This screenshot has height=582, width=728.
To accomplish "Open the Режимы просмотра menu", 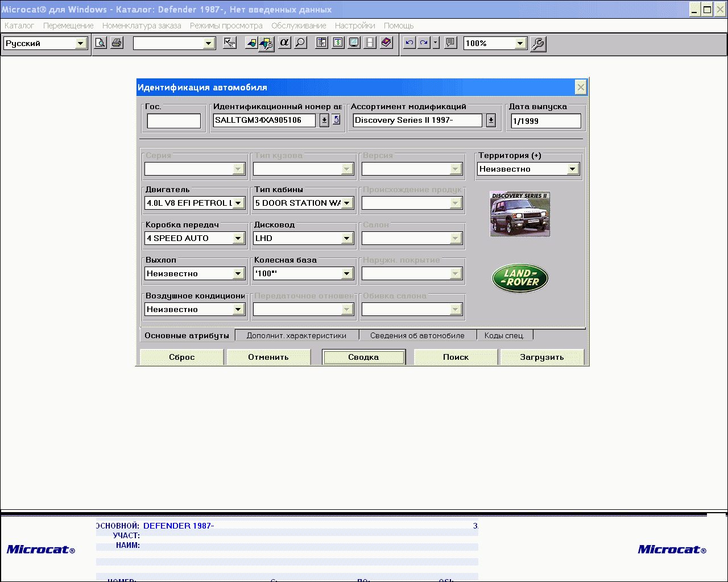I will (x=226, y=26).
